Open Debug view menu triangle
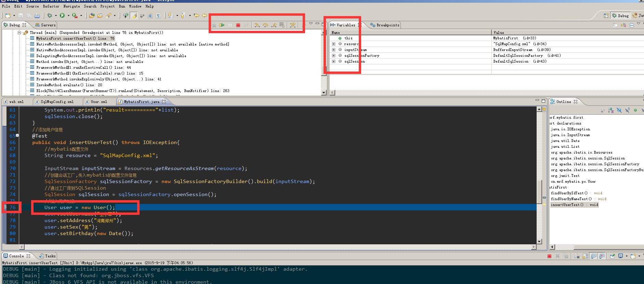Viewport: 644px width, 284px height. click(x=311, y=23)
